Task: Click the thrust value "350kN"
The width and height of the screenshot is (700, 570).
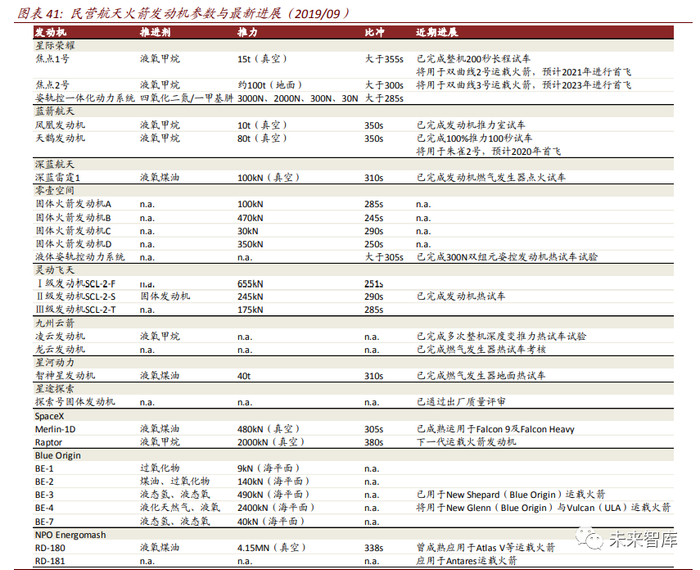Action: [x=250, y=244]
